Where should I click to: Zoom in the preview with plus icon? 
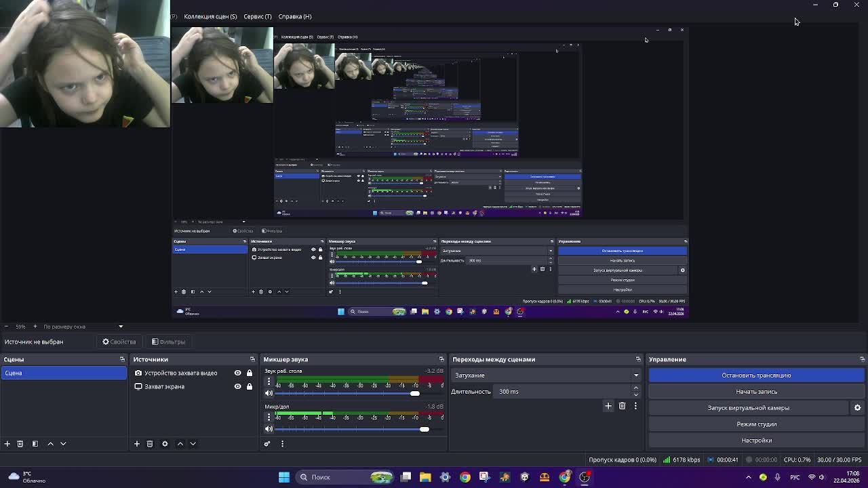click(x=35, y=327)
